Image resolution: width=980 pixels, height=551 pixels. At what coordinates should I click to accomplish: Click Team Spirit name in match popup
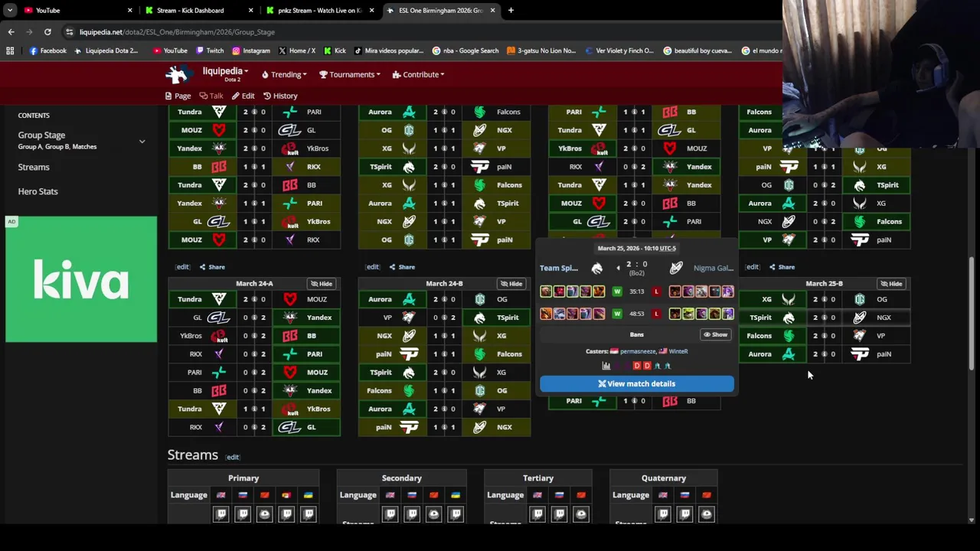click(559, 268)
